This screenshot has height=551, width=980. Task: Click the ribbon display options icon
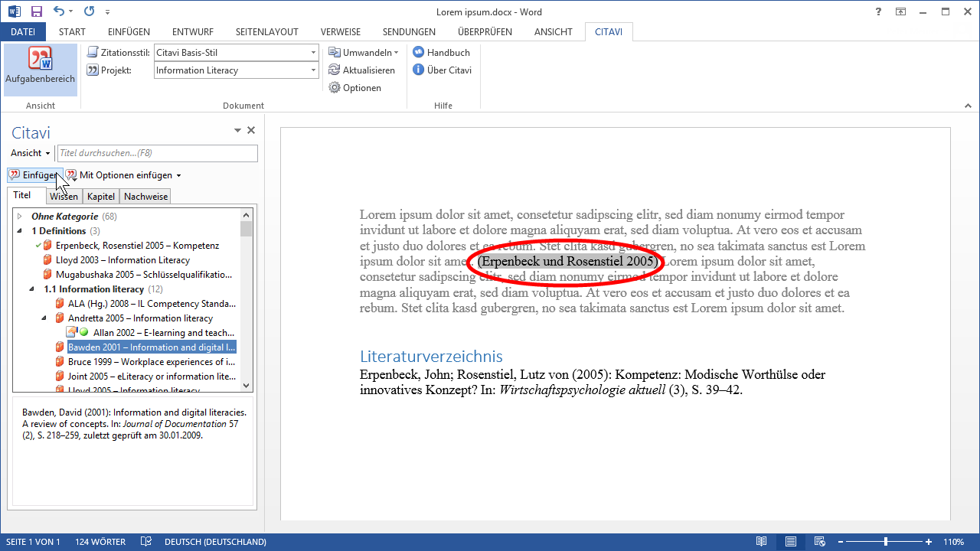pos(901,11)
